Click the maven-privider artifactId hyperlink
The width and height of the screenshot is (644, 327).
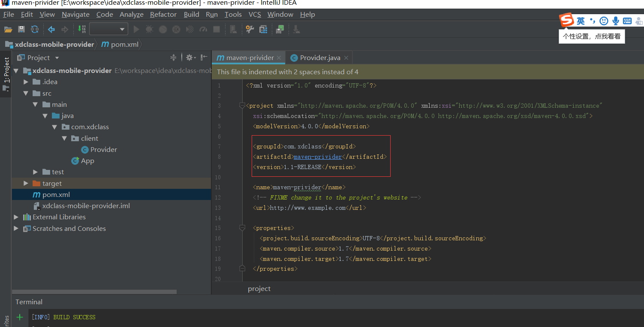pos(317,157)
